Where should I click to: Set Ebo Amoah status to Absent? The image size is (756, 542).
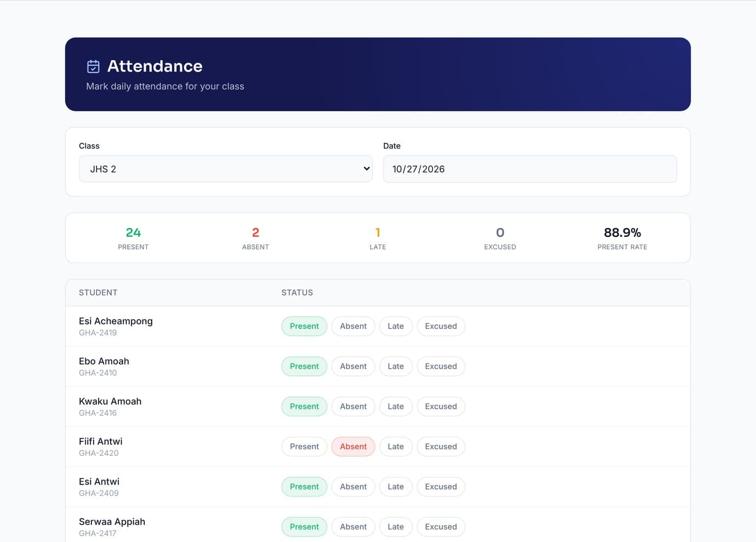pyautogui.click(x=353, y=366)
